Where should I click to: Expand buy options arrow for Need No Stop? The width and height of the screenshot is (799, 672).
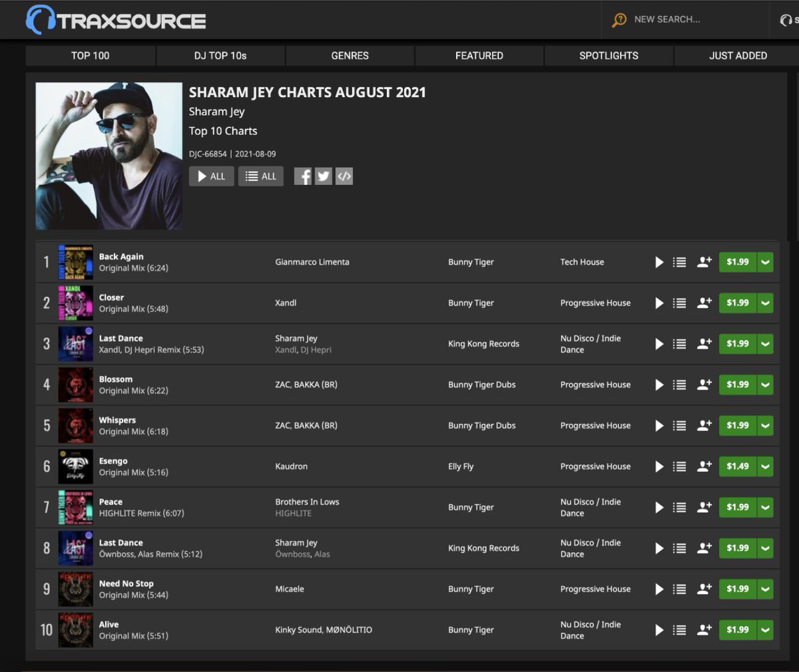(x=765, y=589)
